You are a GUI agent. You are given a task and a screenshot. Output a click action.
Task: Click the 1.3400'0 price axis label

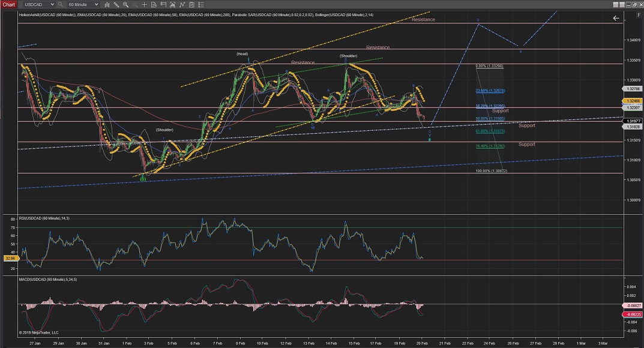[633, 40]
